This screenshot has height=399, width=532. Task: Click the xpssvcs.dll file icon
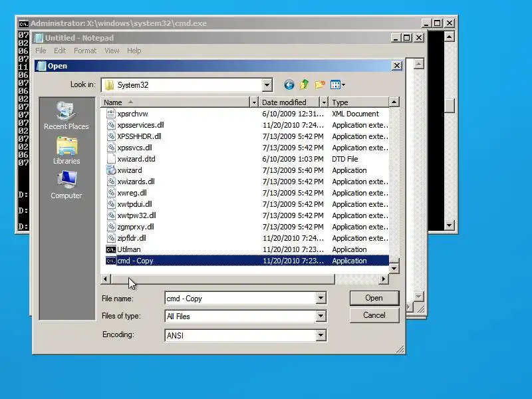click(x=111, y=148)
